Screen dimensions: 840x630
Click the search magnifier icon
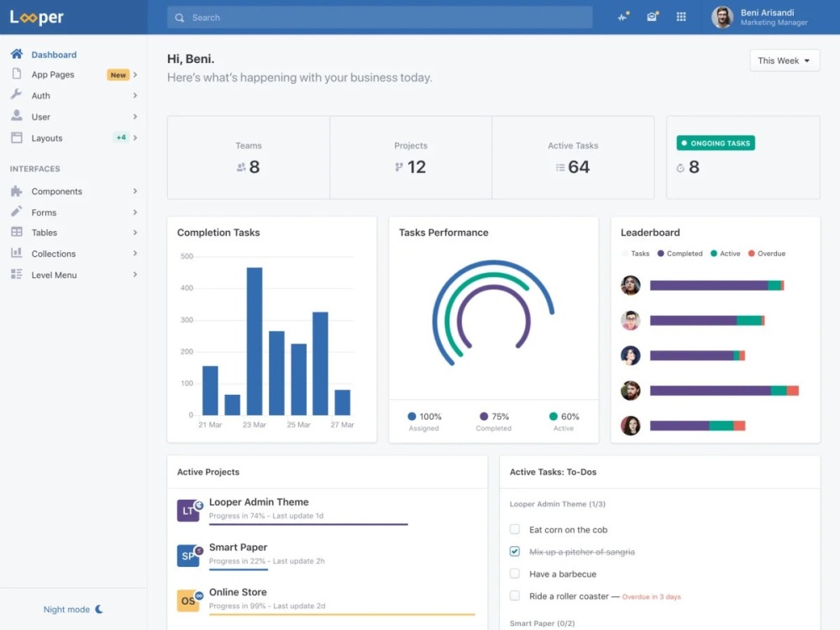click(180, 18)
